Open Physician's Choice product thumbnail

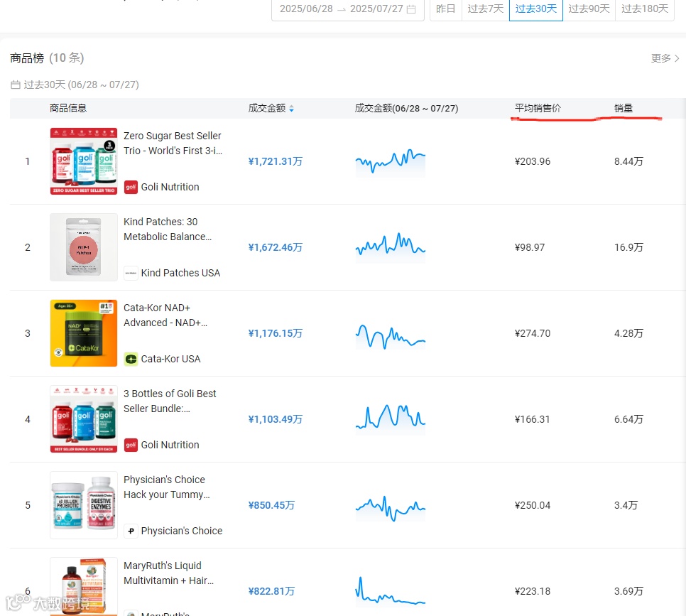tap(84, 504)
